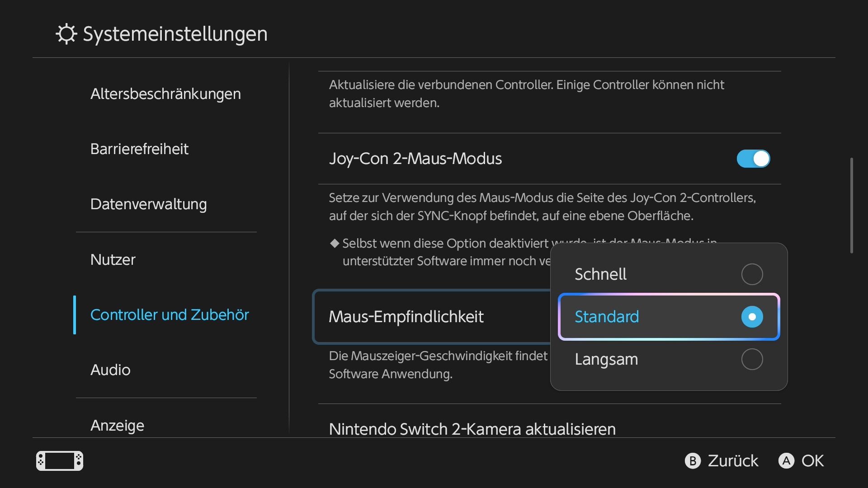Choose the Langsam option in the popup
The image size is (868, 488).
coord(669,359)
